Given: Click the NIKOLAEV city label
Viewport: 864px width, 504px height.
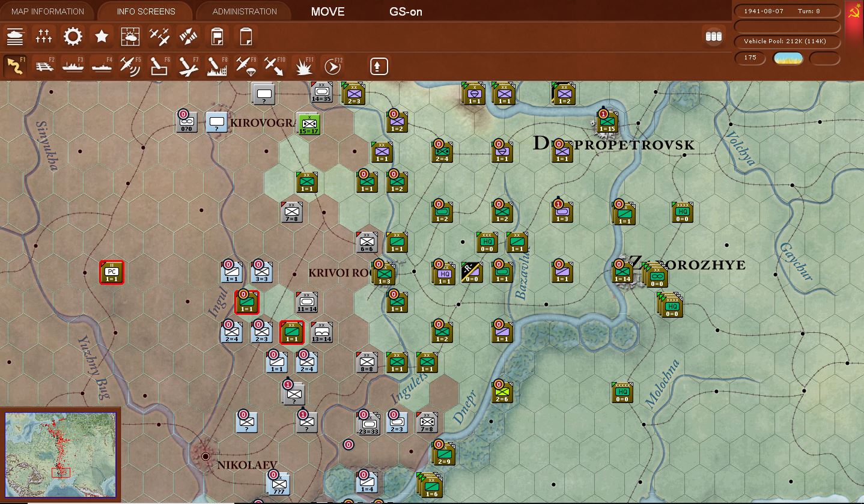Looking at the screenshot, I should click(x=247, y=465).
